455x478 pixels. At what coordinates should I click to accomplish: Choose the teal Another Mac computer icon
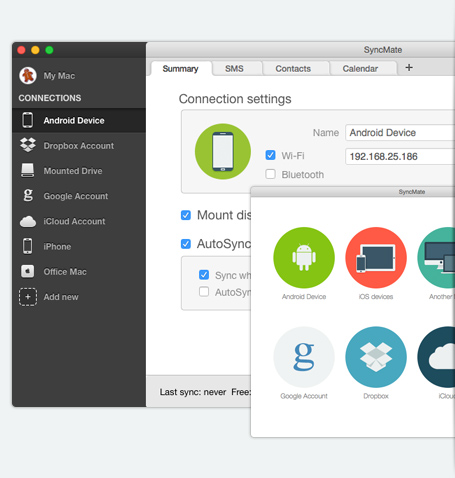(x=436, y=258)
